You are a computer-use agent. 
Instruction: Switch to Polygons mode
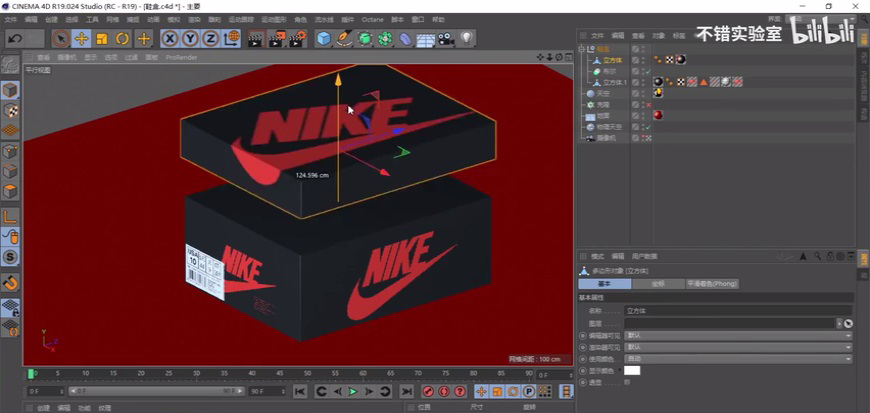11,192
